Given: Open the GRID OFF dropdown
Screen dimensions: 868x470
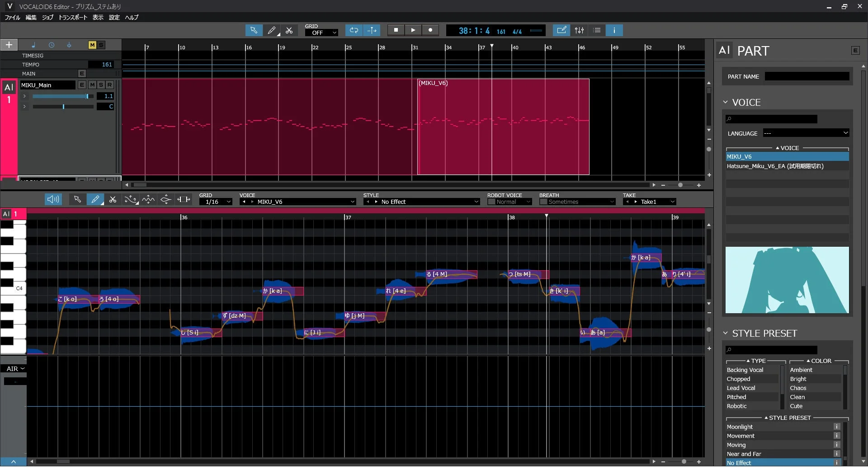Looking at the screenshot, I should point(321,33).
